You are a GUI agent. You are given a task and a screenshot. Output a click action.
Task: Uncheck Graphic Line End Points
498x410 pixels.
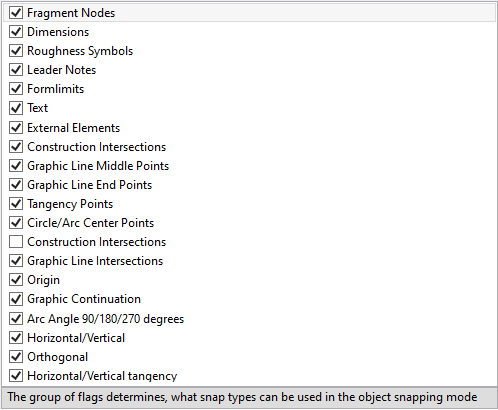(16, 185)
